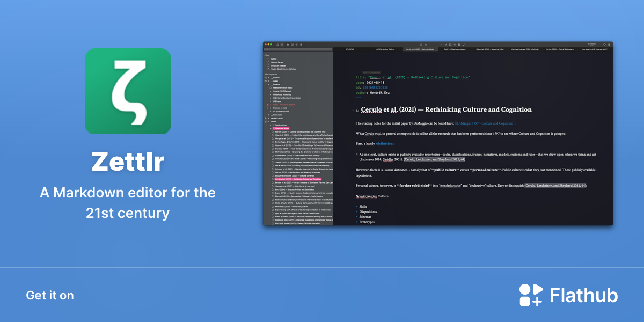Open the Mohr et al. (2020) Measuring Culture sidebar note
Viewport: 644px width, 322px height.
pyautogui.click(x=291, y=207)
